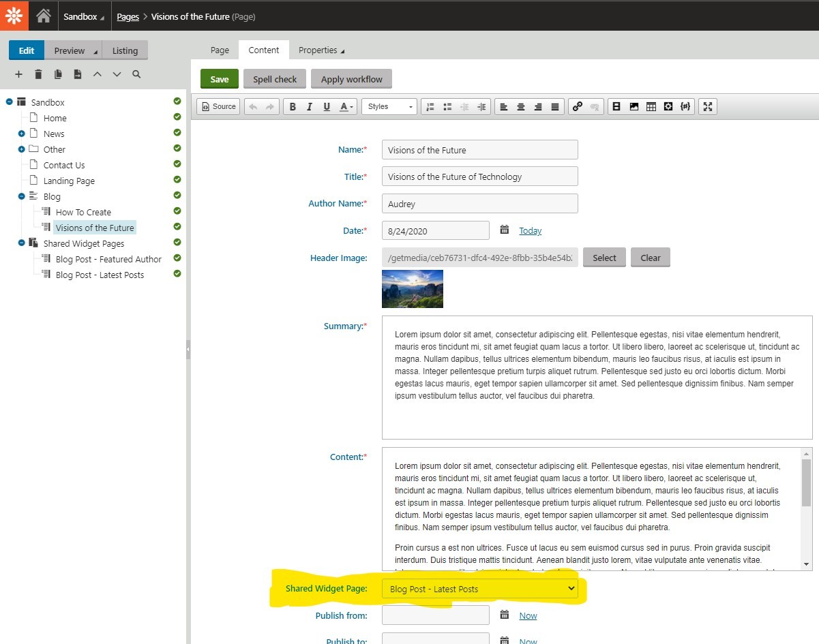This screenshot has width=819, height=644.
Task: Move the page up in the tree
Action: [x=98, y=74]
